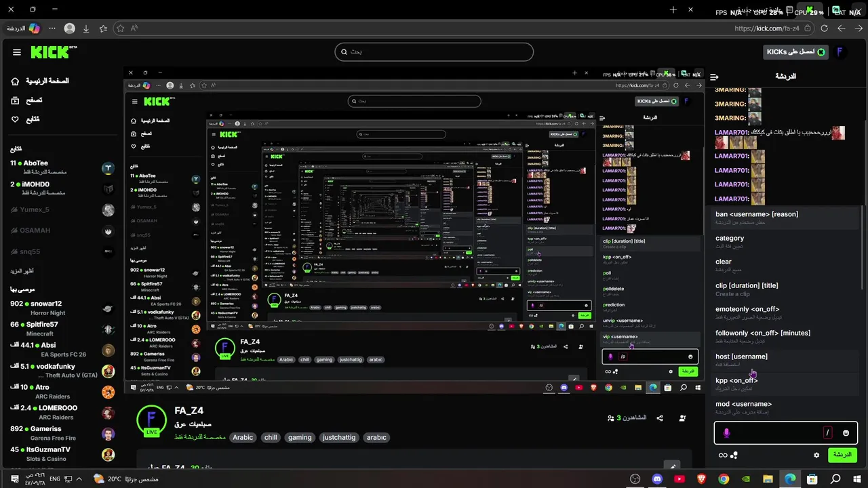Click the read aloud icon in address bar
868x488 pixels.
coord(134,28)
